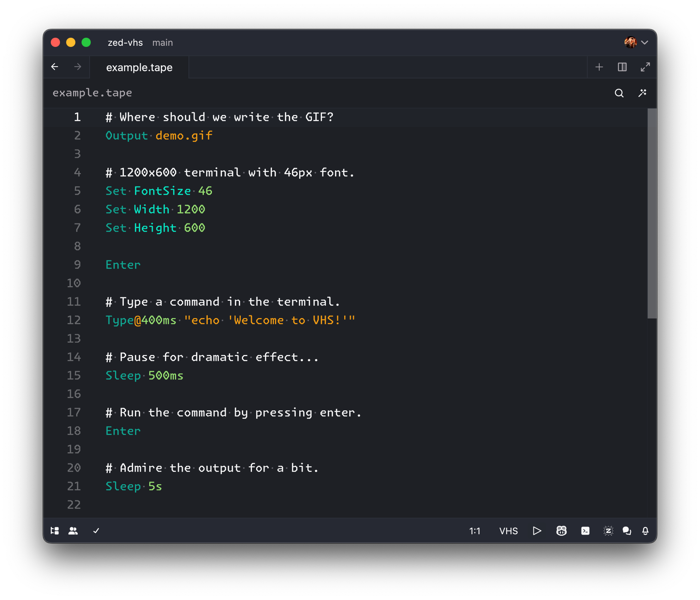Image resolution: width=700 pixels, height=600 pixels.
Task: Check diagnostics checkmark in status bar
Action: [96, 531]
